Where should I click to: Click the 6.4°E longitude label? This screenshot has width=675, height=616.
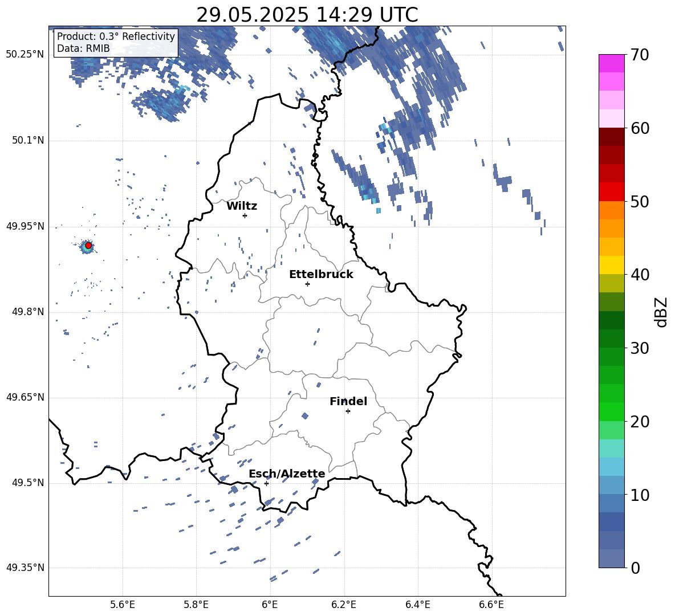pyautogui.click(x=417, y=605)
